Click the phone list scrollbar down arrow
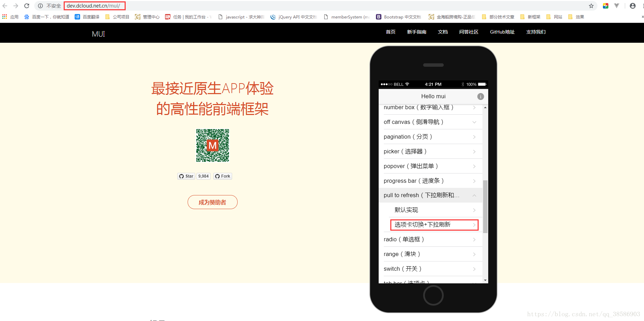The height and width of the screenshot is (321, 644). point(485,280)
